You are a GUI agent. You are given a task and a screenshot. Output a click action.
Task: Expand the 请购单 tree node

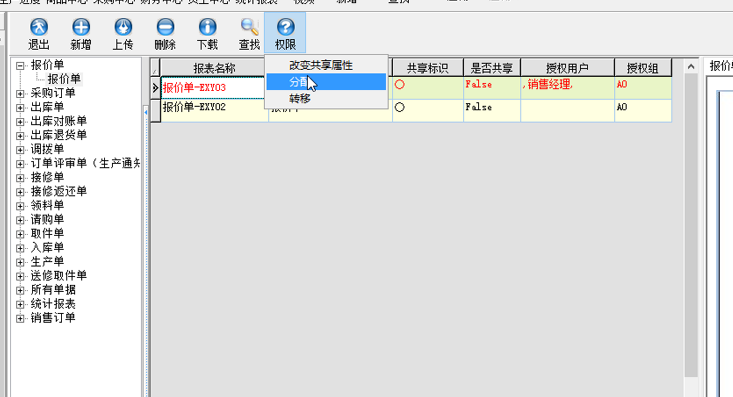[x=20, y=220]
